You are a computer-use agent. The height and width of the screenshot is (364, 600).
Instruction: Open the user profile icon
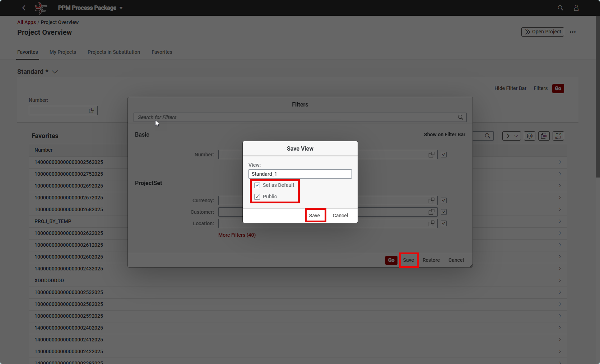pos(576,8)
